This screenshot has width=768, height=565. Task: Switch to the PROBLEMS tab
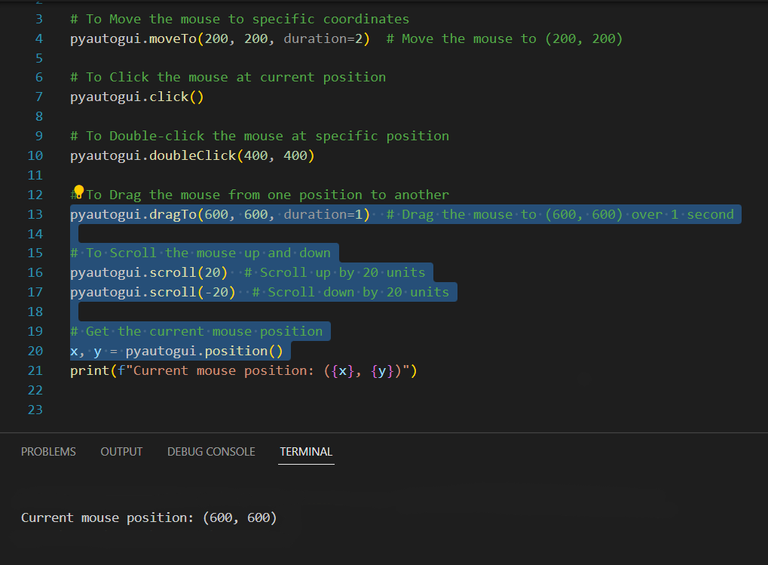(48, 451)
